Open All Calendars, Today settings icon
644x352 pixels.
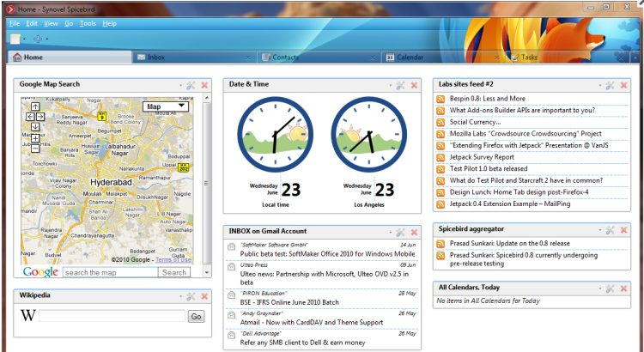(610, 288)
